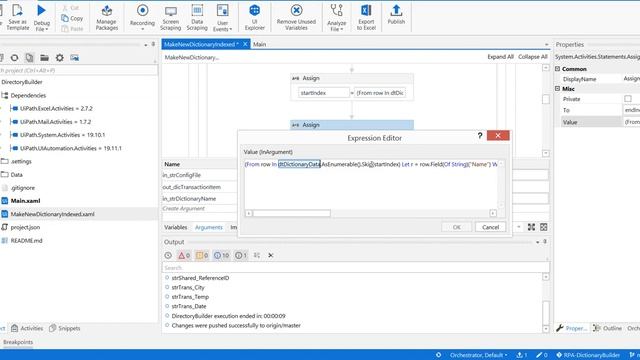Collapse the Misc properties section
This screenshot has width=640, height=360.
(558, 89)
